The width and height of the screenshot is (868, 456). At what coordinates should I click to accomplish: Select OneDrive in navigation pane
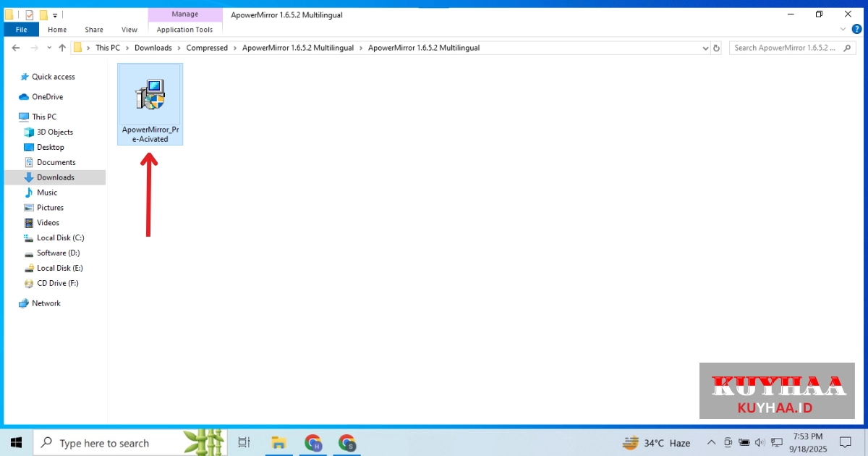click(x=41, y=97)
